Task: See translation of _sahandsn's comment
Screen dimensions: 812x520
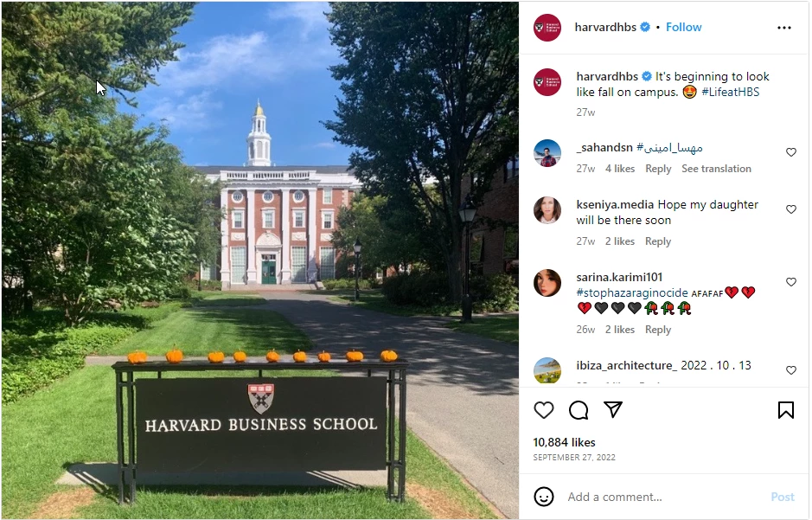Action: [x=716, y=169]
